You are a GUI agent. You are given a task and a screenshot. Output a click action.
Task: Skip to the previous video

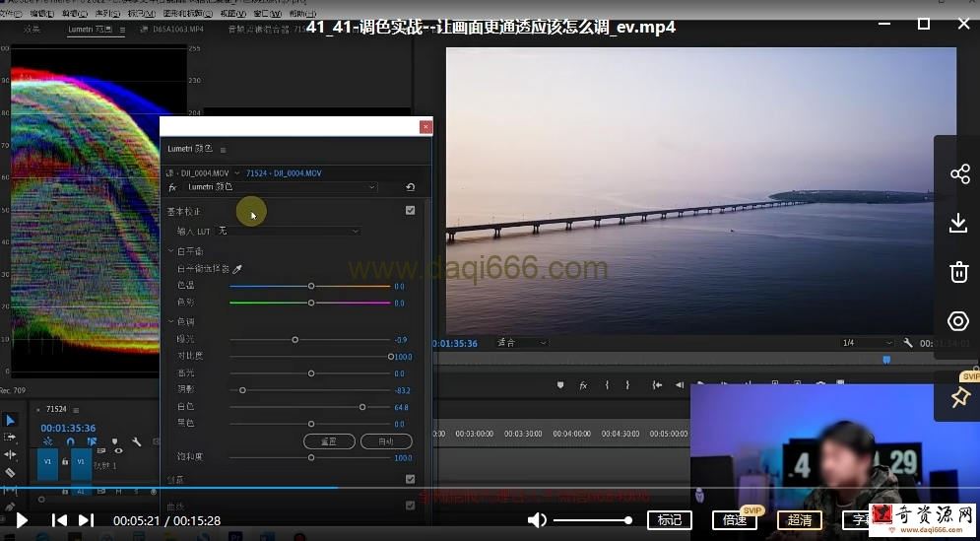[59, 519]
